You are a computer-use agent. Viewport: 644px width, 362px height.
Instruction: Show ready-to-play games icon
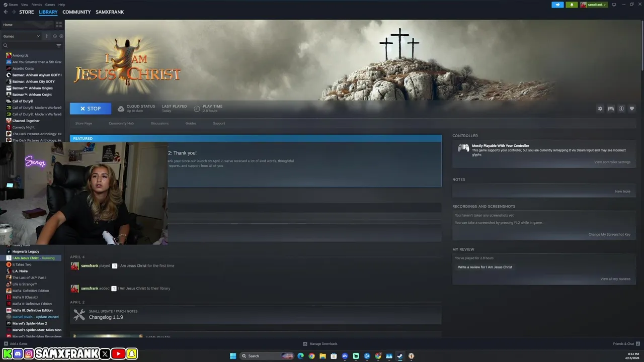point(61,36)
